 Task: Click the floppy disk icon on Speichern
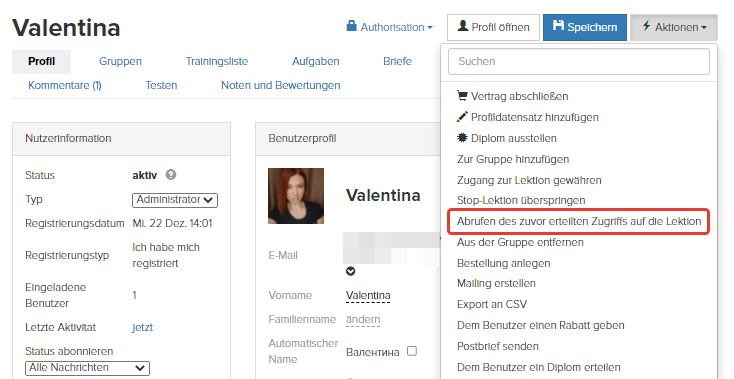(x=558, y=26)
